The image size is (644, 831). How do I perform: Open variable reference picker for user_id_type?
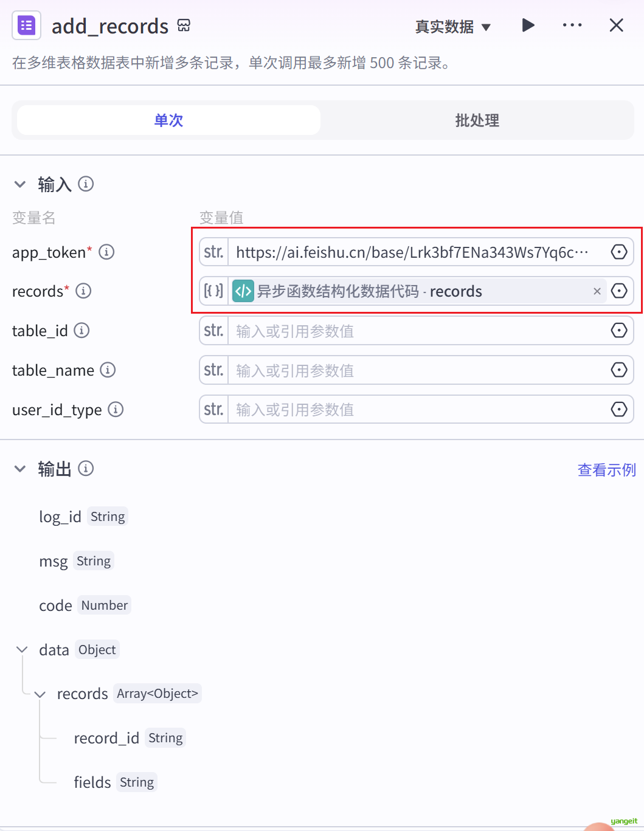click(618, 410)
